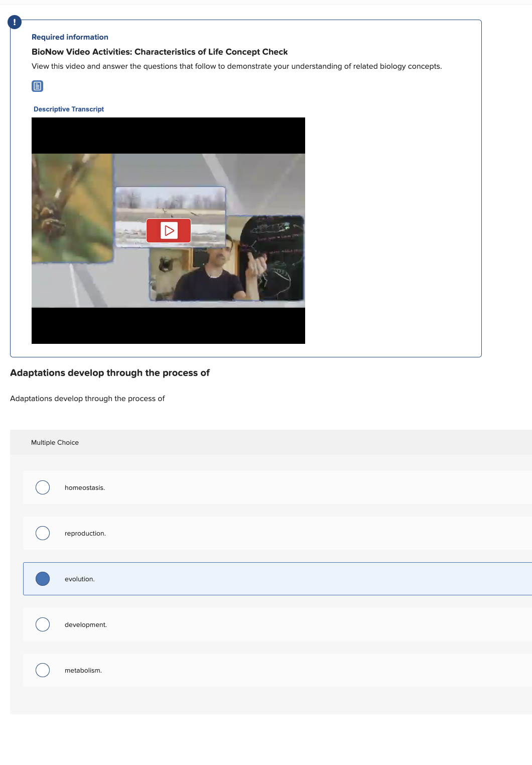Click the 'View this video and answer' instruction text
Image resolution: width=532 pixels, height=765 pixels.
[237, 66]
